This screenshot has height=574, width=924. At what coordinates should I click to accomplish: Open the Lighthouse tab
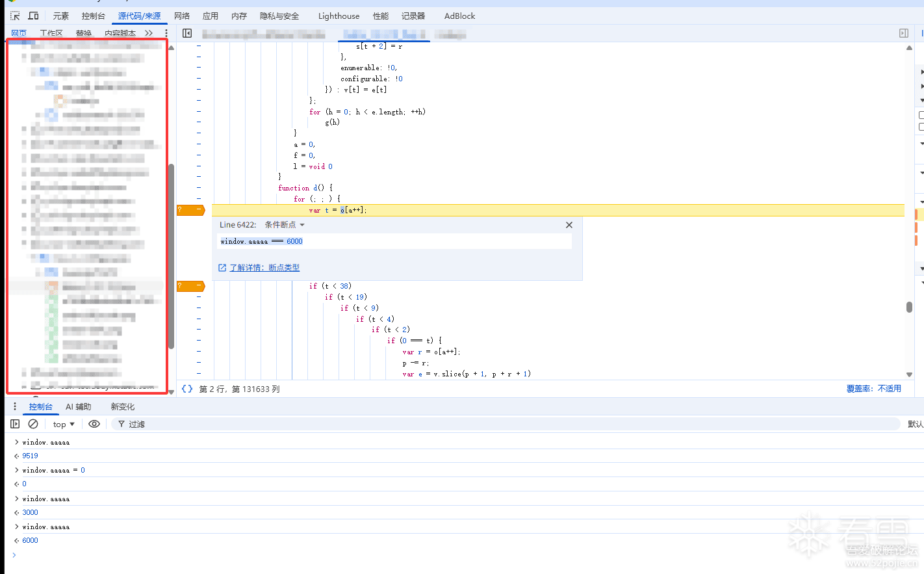tap(339, 16)
